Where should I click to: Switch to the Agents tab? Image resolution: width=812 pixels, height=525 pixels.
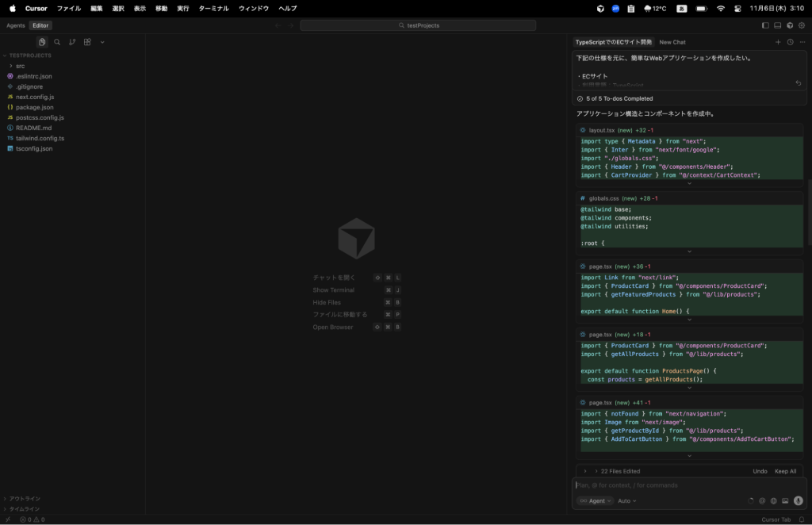pyautogui.click(x=15, y=25)
